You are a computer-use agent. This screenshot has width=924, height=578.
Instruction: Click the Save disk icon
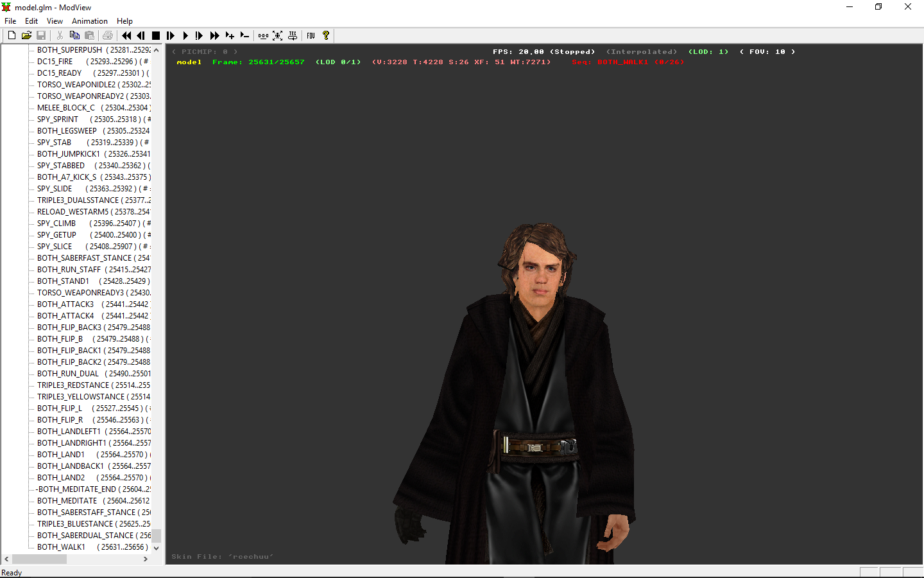click(x=41, y=35)
